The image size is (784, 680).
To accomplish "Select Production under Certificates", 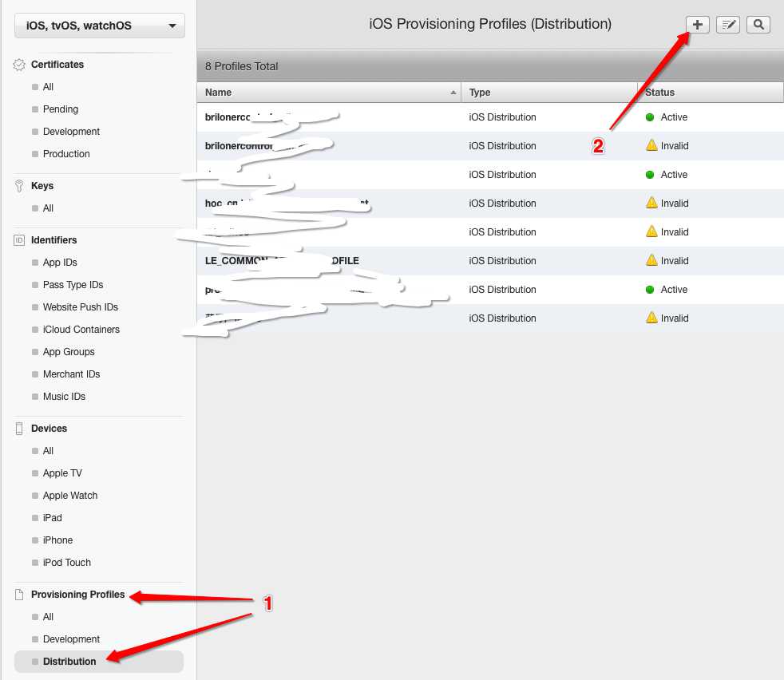I will pos(66,154).
